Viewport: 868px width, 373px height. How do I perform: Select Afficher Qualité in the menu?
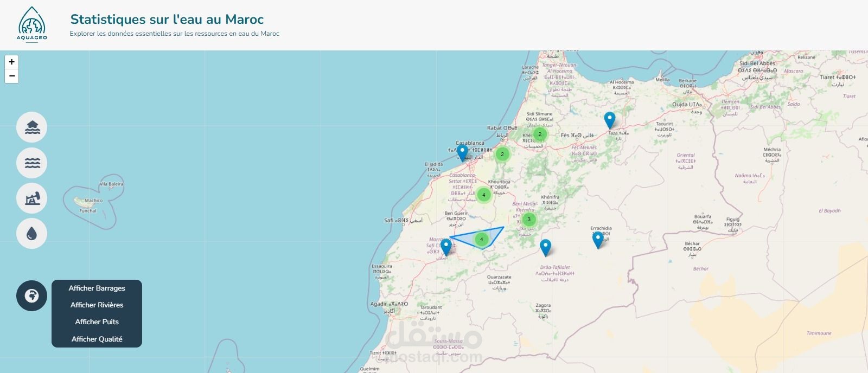pyautogui.click(x=97, y=339)
